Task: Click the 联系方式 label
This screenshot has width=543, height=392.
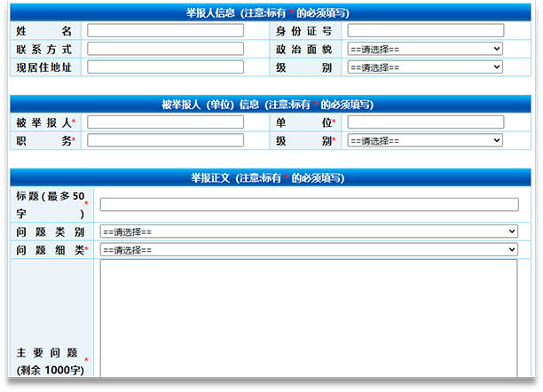Action: (x=43, y=49)
